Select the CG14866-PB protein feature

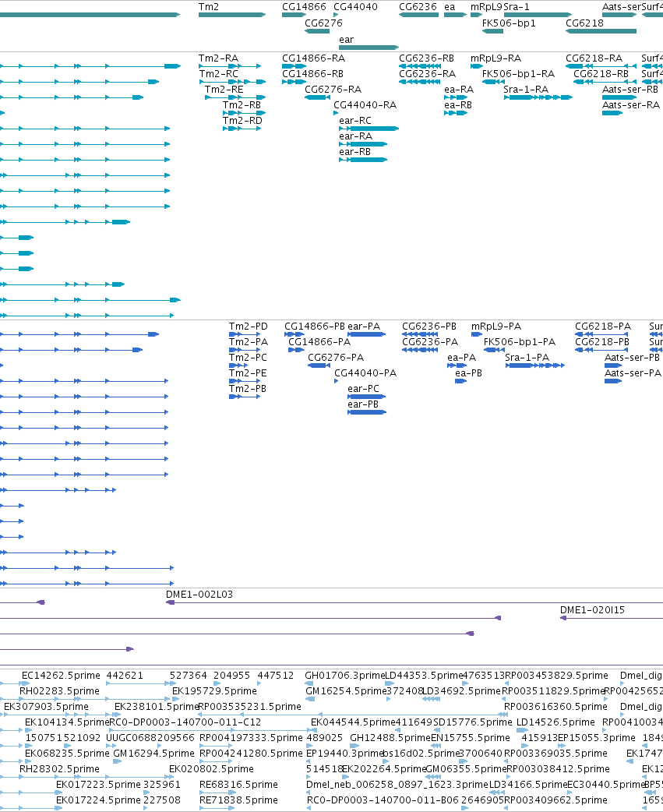(x=294, y=334)
